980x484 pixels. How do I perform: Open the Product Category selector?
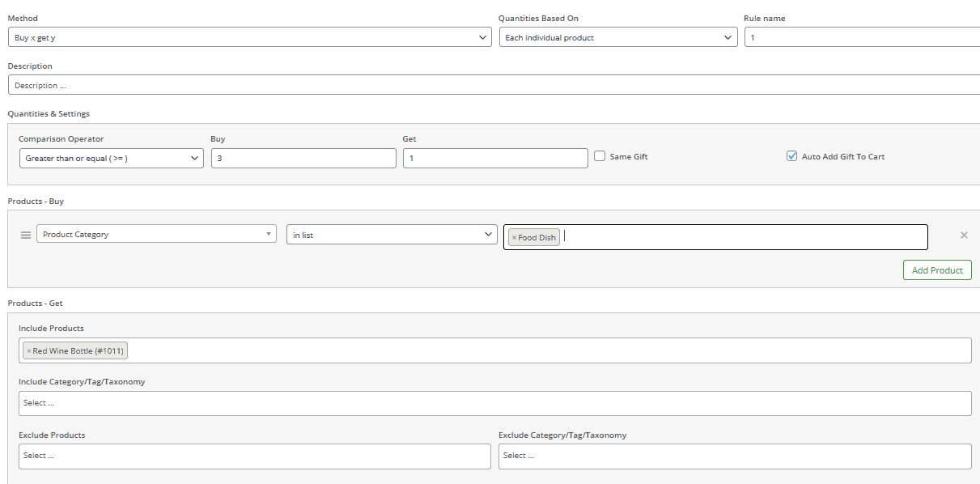point(156,232)
